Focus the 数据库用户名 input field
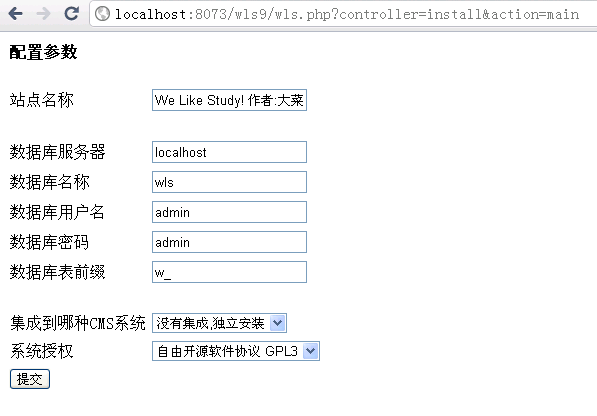The image size is (597, 416). tap(229, 212)
